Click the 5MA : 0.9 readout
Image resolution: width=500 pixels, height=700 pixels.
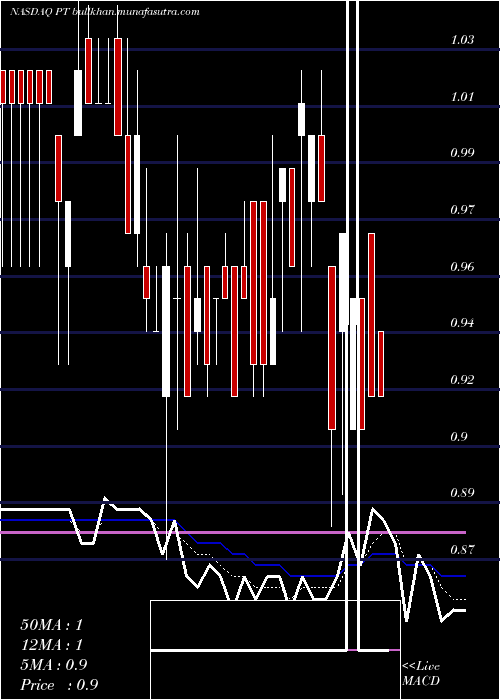pyautogui.click(x=54, y=665)
